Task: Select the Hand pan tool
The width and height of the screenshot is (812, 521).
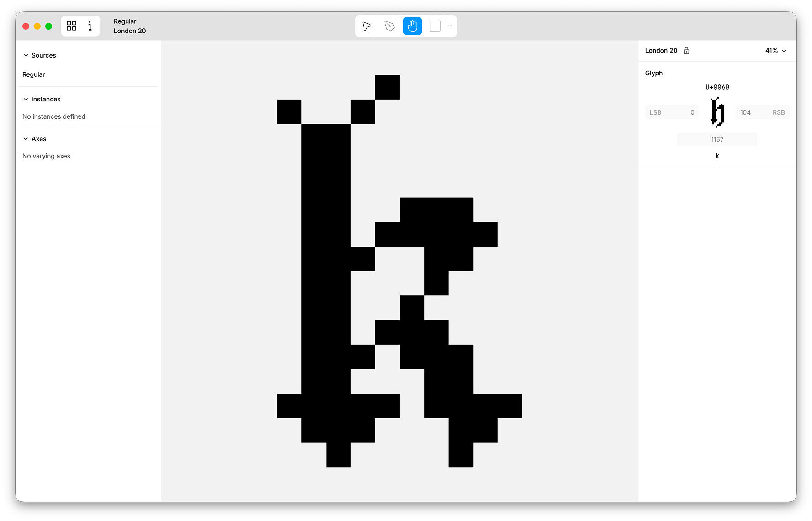Action: coord(412,26)
